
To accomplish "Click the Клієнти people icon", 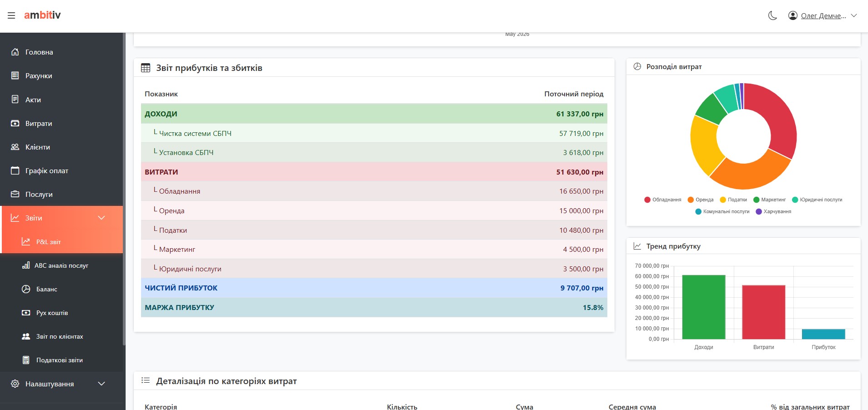I will pos(15,147).
